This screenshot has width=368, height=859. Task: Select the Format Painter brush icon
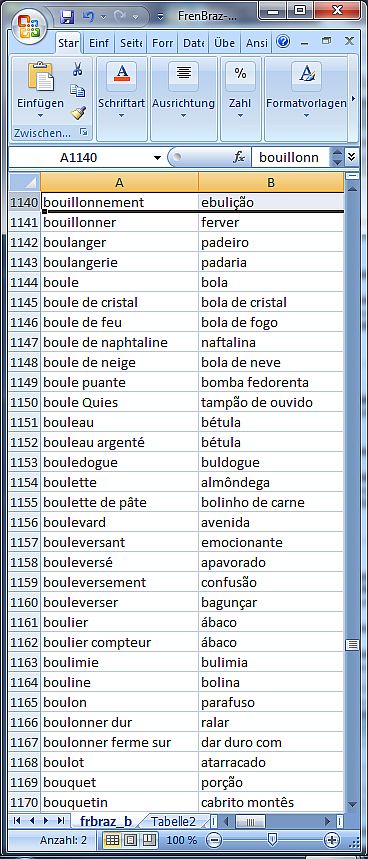click(x=78, y=112)
